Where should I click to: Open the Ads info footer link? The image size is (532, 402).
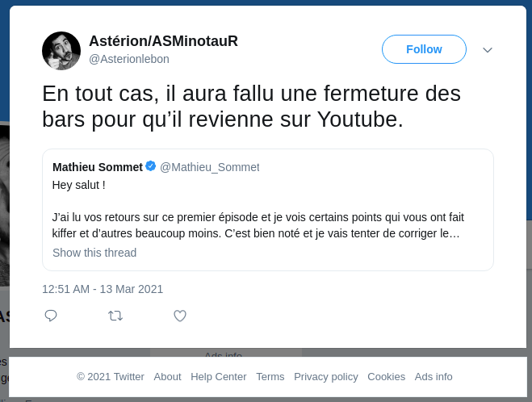[x=434, y=376]
